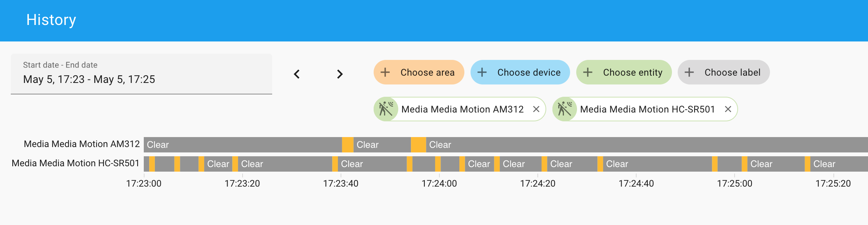
Task: Click the Media Media Motion AM312 row label
Action: click(x=82, y=144)
